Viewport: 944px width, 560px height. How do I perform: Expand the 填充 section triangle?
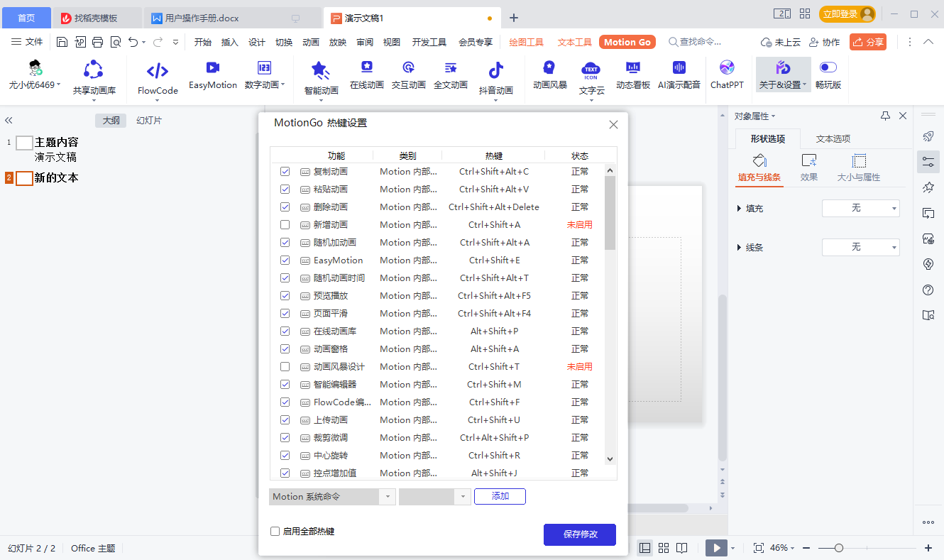pos(740,209)
